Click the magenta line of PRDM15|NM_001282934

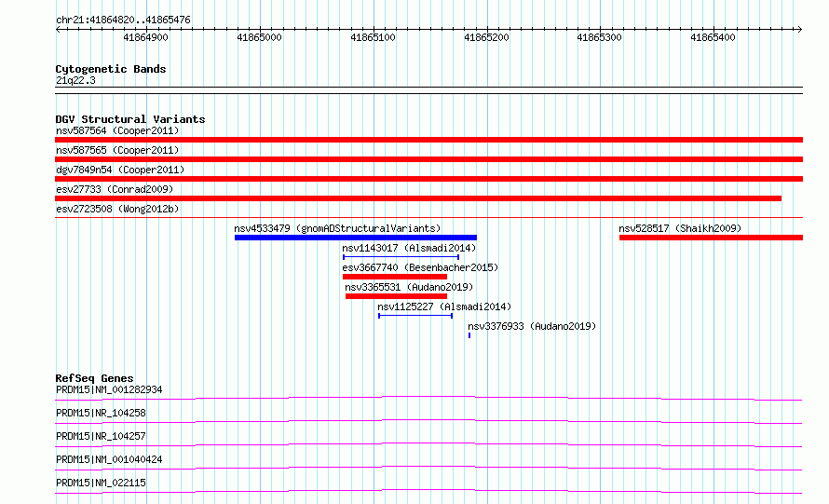coord(428,398)
